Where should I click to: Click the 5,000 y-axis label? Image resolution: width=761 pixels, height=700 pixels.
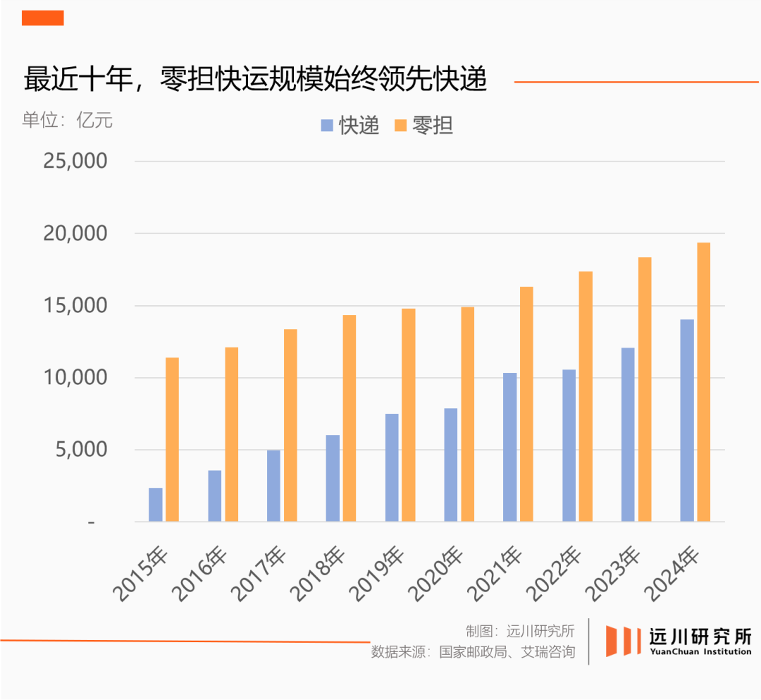tap(81, 450)
